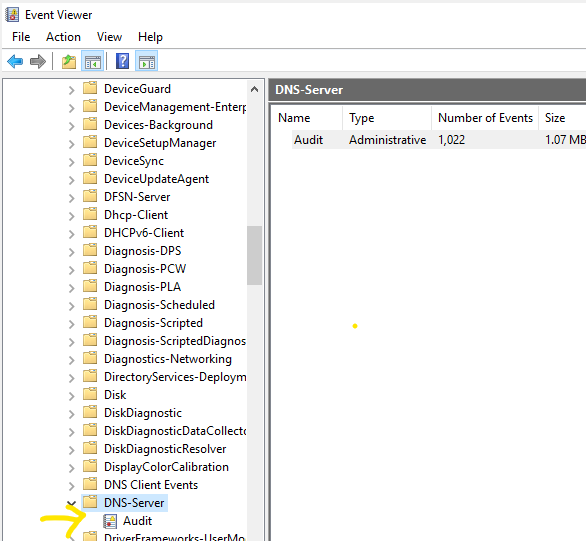Collapse the DNS-Server tree node

pos(71,504)
